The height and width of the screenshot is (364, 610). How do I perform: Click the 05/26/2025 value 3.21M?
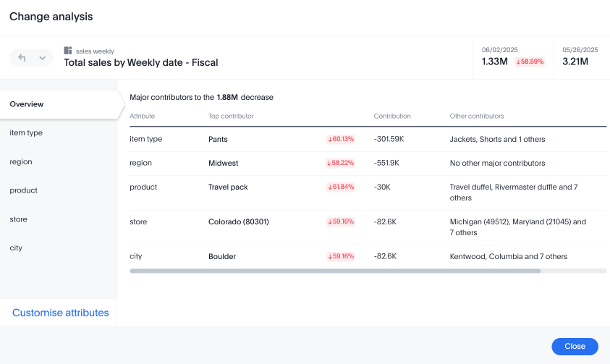[x=575, y=62]
